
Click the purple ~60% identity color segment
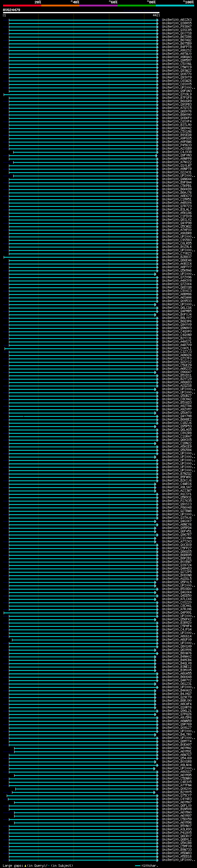tap(99, 6)
